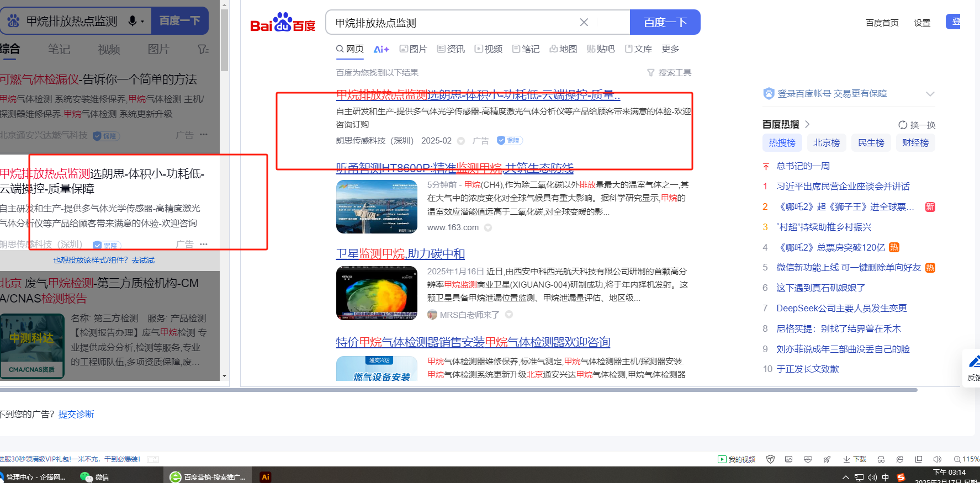Open the satellite heatmap thumbnail image
This screenshot has width=980, height=483.
click(377, 293)
